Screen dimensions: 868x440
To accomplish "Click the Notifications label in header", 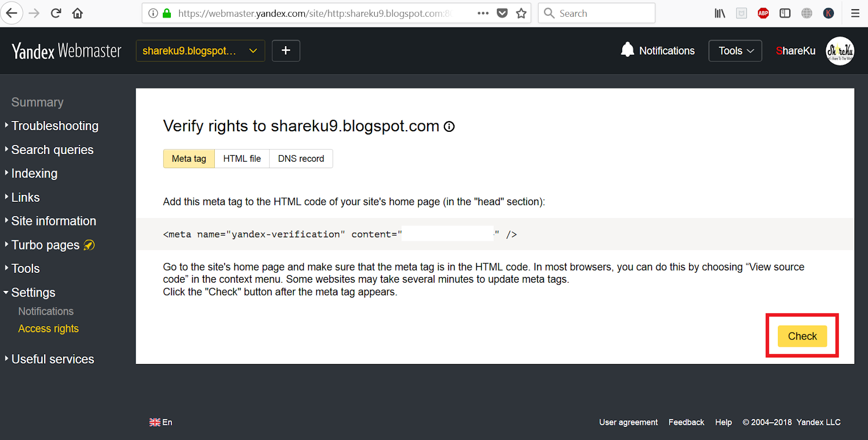I will click(x=667, y=50).
